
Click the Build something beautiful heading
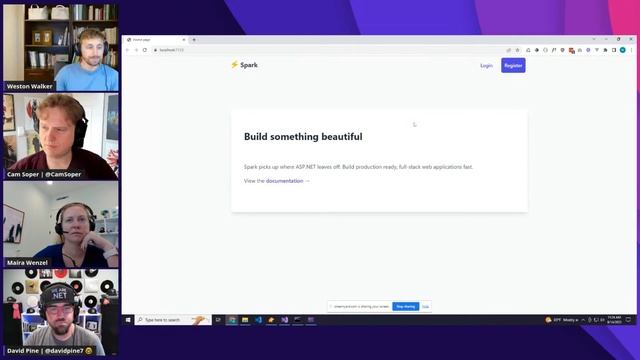tap(303, 137)
